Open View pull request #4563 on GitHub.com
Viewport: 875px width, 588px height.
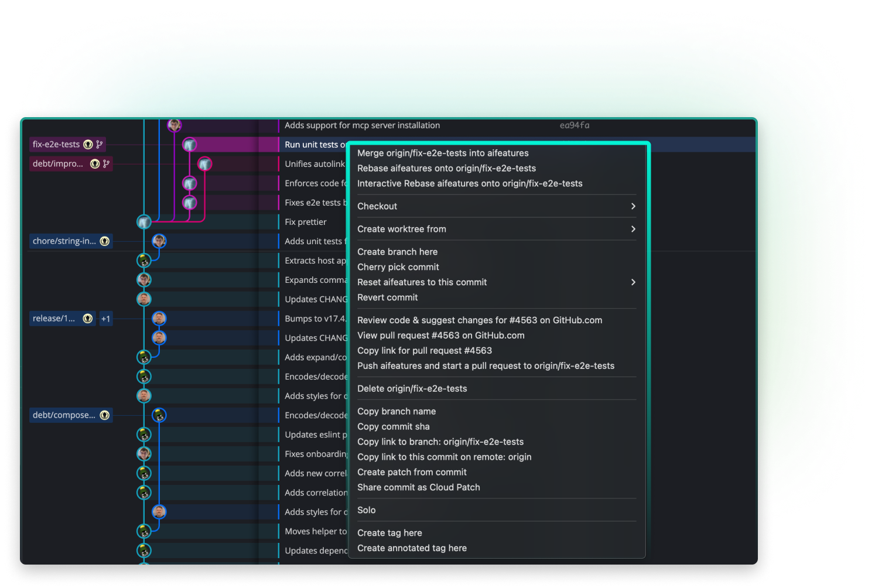click(440, 335)
